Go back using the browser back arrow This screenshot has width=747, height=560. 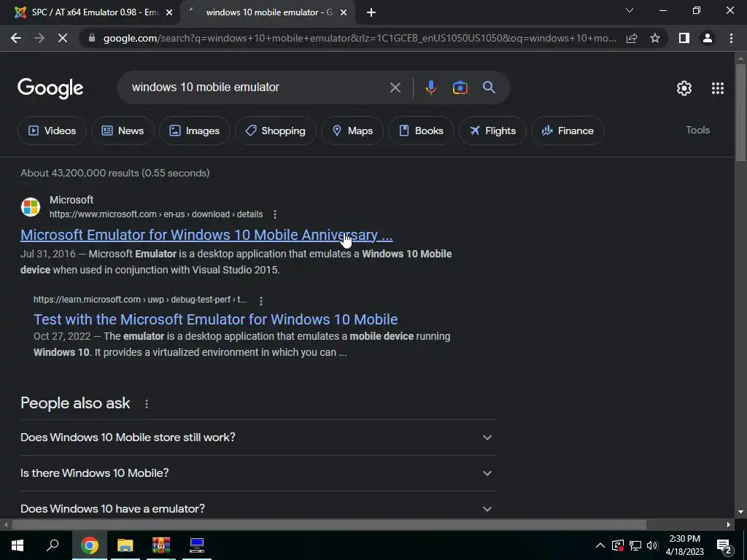coord(16,38)
